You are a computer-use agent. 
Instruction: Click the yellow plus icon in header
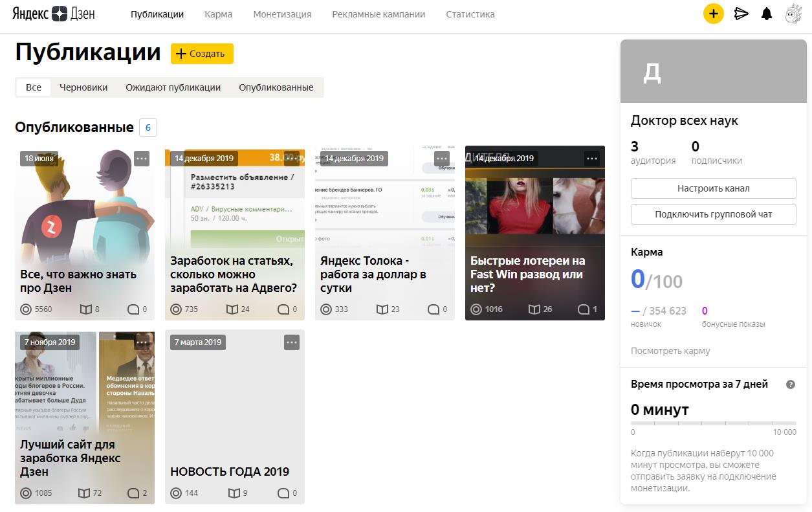pyautogui.click(x=713, y=14)
